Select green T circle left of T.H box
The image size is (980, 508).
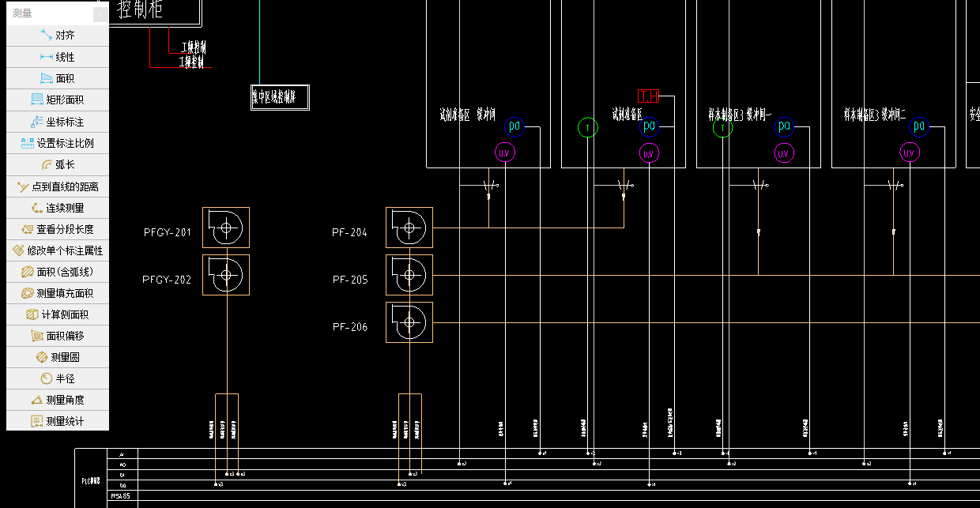(x=587, y=127)
